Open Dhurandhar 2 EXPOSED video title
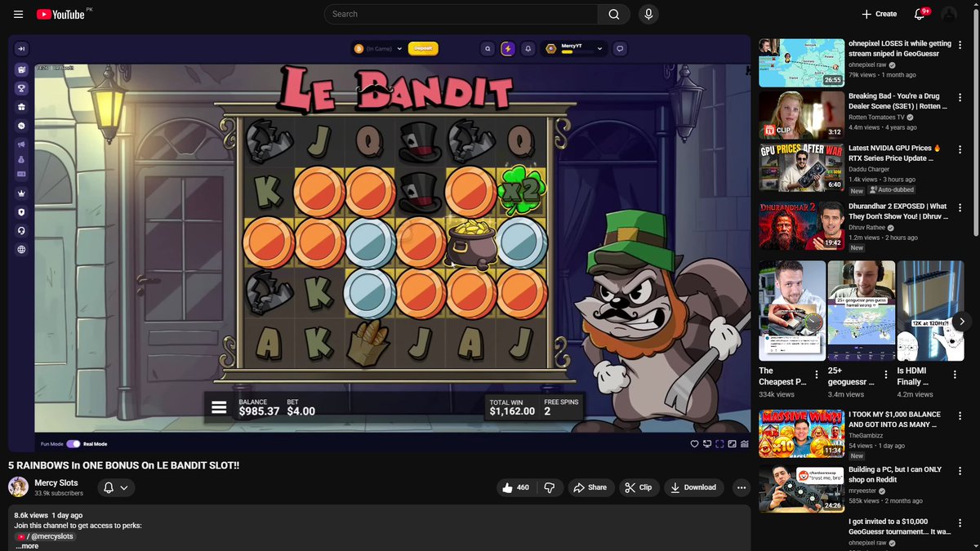The width and height of the screenshot is (980, 551). pyautogui.click(x=898, y=211)
